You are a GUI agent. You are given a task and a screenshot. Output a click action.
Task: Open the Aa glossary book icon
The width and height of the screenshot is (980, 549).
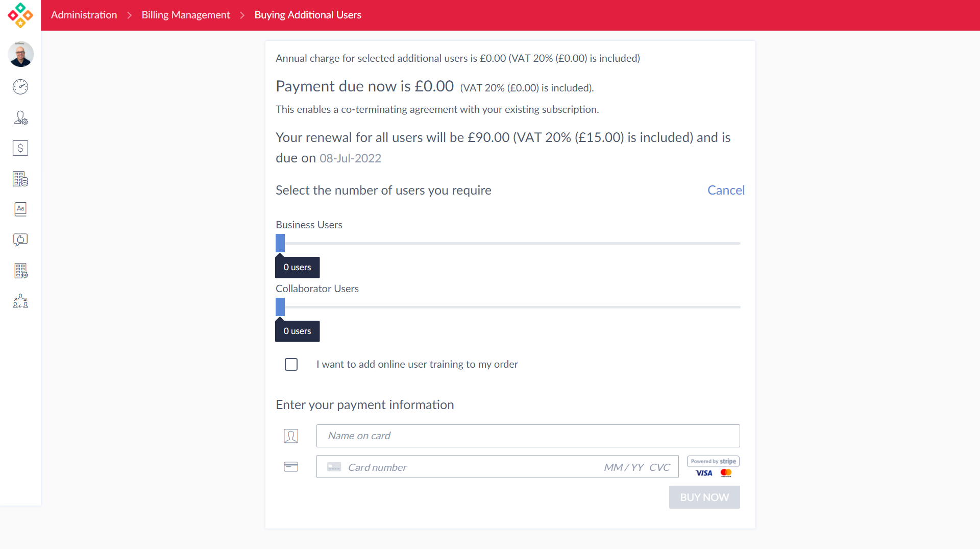coord(20,209)
